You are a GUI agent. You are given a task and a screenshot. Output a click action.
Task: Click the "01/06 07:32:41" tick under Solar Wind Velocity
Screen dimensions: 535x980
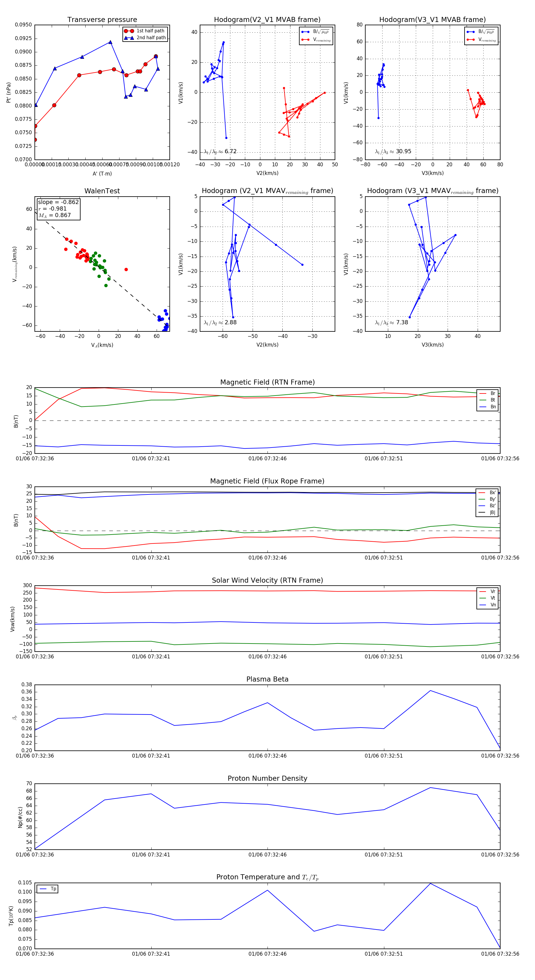[151, 657]
